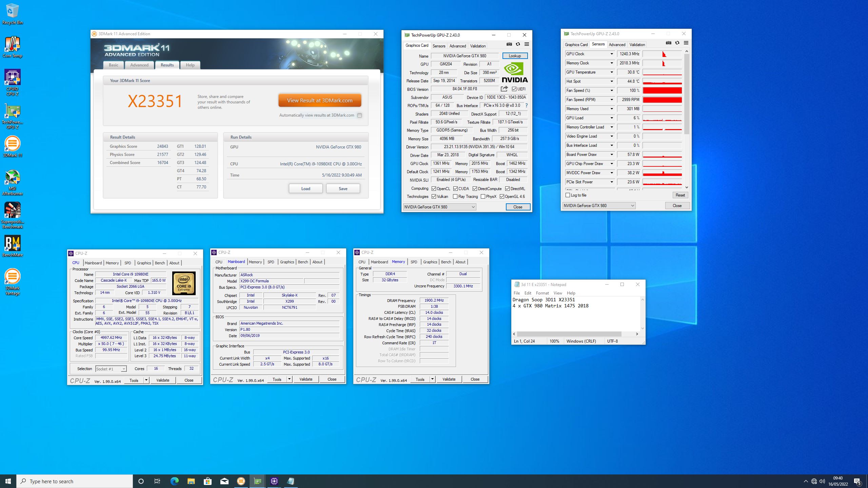Screen dimensions: 868x488
Task: Click the Task View taskbar icon
Action: point(157,481)
